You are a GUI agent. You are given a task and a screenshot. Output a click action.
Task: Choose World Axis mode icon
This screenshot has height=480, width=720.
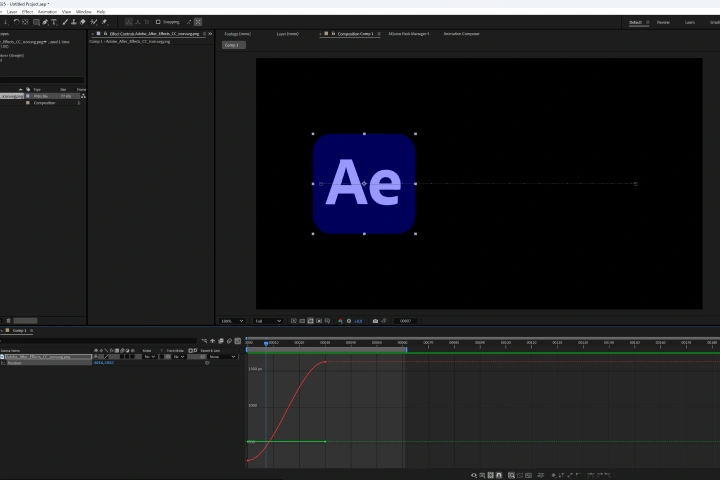click(x=137, y=22)
